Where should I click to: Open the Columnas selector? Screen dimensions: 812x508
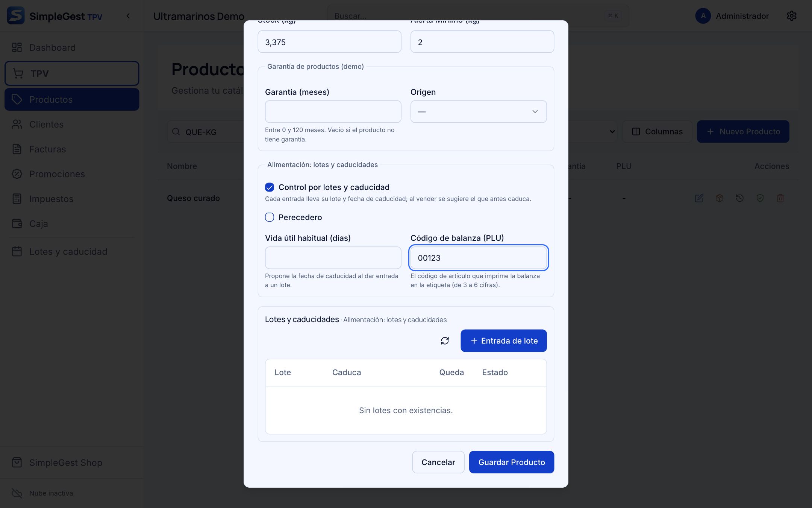click(x=657, y=132)
